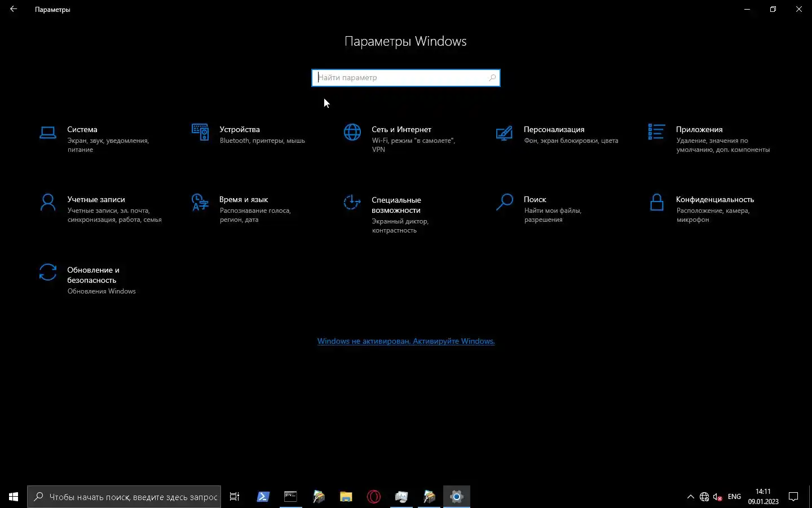
Task: Click the "Устройства" title text
Action: point(240,129)
